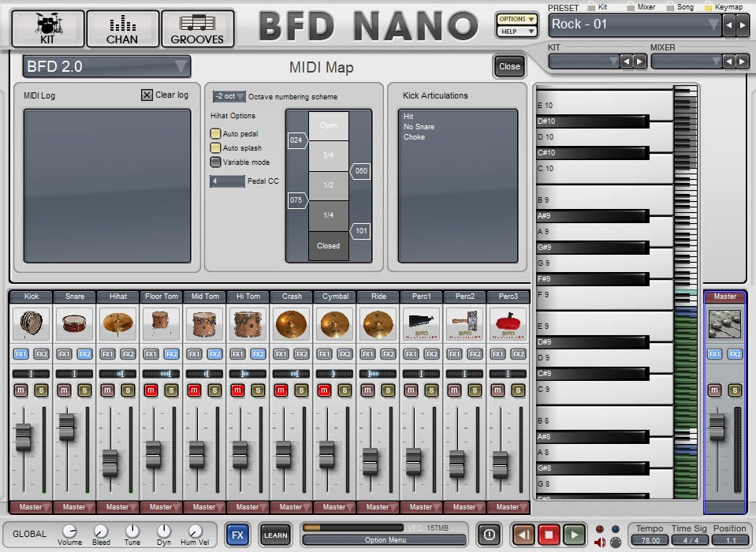This screenshot has width=756, height=552.
Task: Toggle FX2 on the Snare channel
Action: click(85, 354)
